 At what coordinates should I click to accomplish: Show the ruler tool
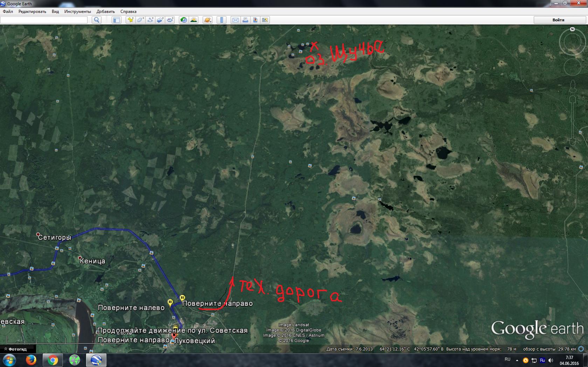[x=221, y=20]
